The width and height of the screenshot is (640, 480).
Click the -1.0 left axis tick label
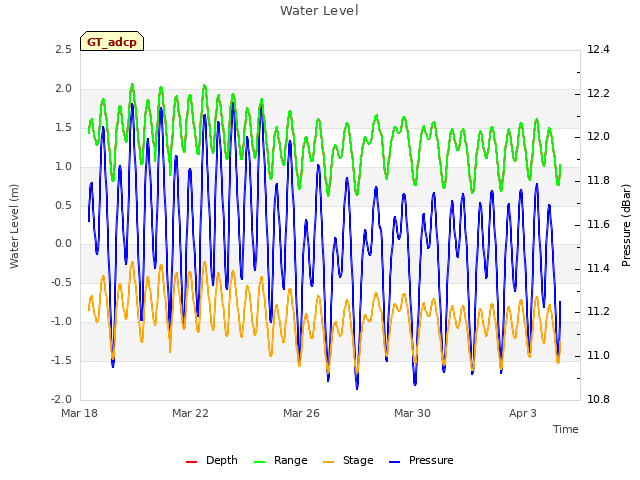[x=61, y=322]
